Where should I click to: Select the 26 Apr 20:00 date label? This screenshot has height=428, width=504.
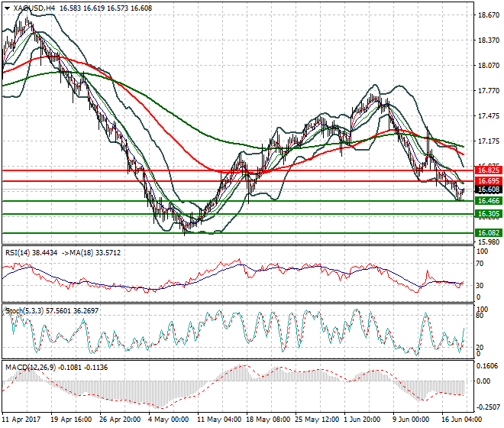click(x=120, y=420)
